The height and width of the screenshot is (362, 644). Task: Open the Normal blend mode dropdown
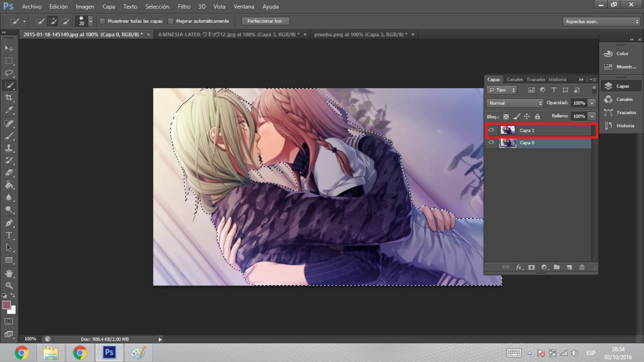click(515, 103)
